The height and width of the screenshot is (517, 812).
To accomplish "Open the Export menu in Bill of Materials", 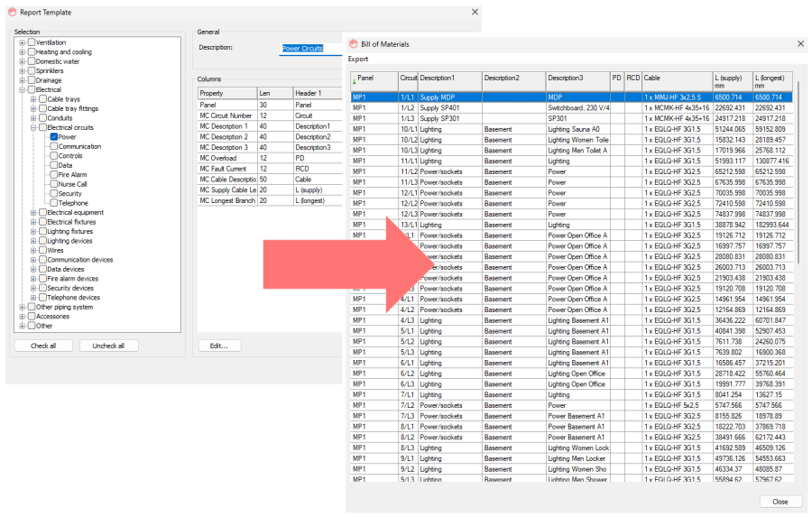I will click(358, 59).
